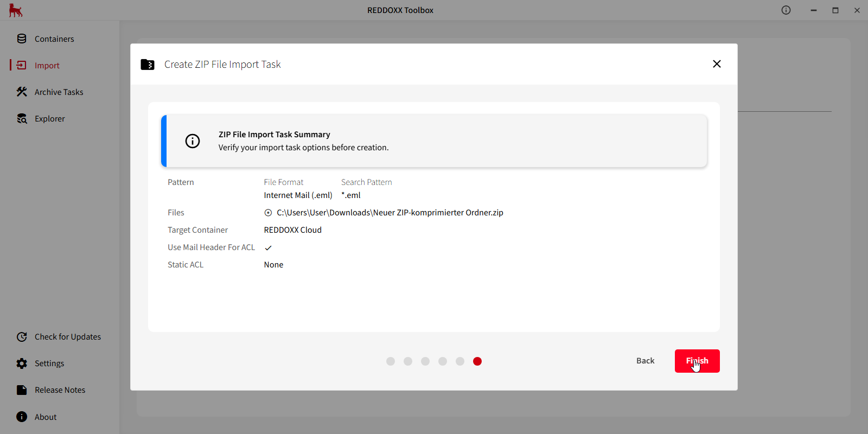868x434 pixels.
Task: Click the Finish button
Action: tap(697, 361)
